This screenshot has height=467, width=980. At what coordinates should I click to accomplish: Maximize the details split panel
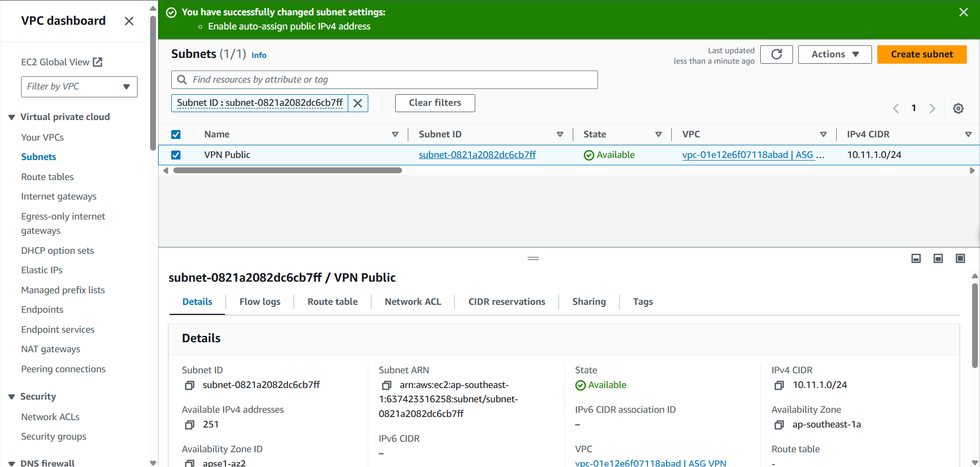pyautogui.click(x=961, y=259)
